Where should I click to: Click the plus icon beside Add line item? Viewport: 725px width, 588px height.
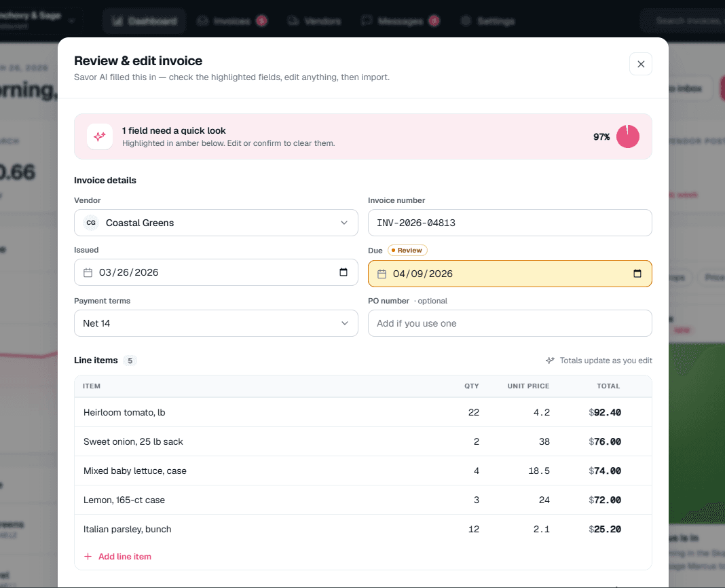pyautogui.click(x=88, y=557)
